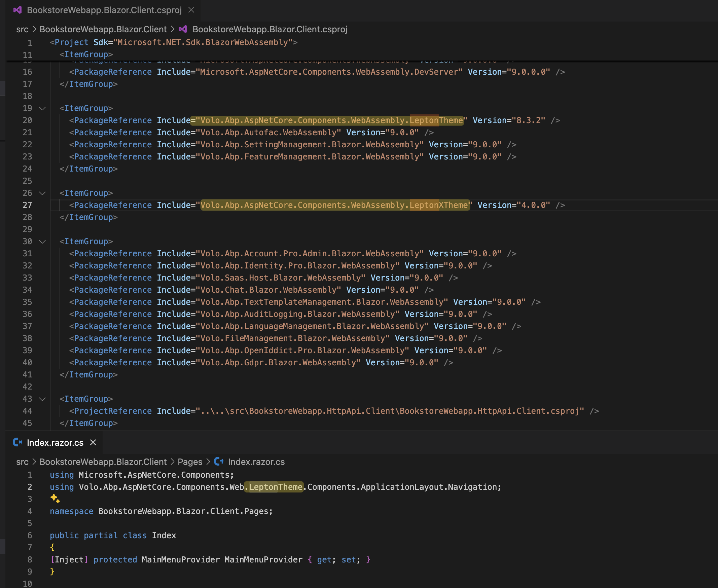The image size is (718, 588).
Task: Collapse the ItemGroup at line 19
Action: [x=42, y=108]
